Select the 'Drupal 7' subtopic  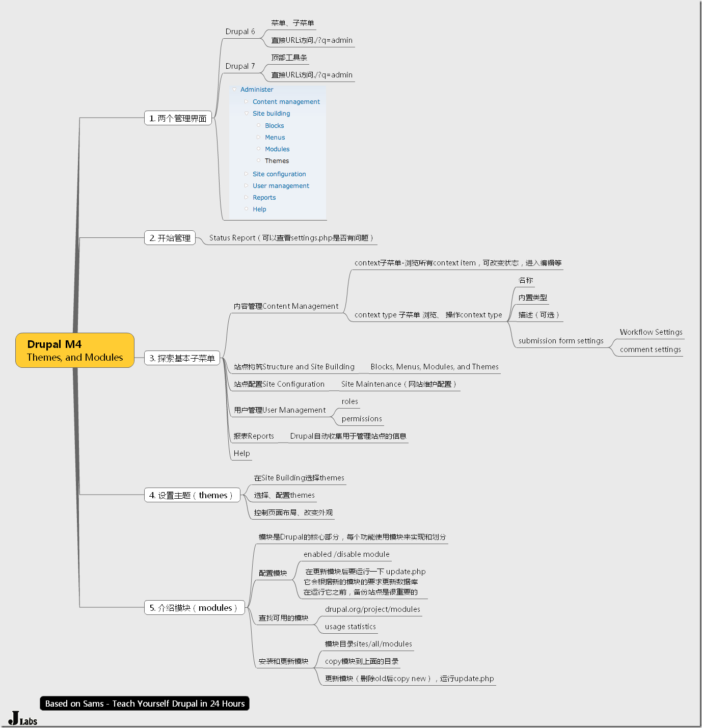[240, 66]
